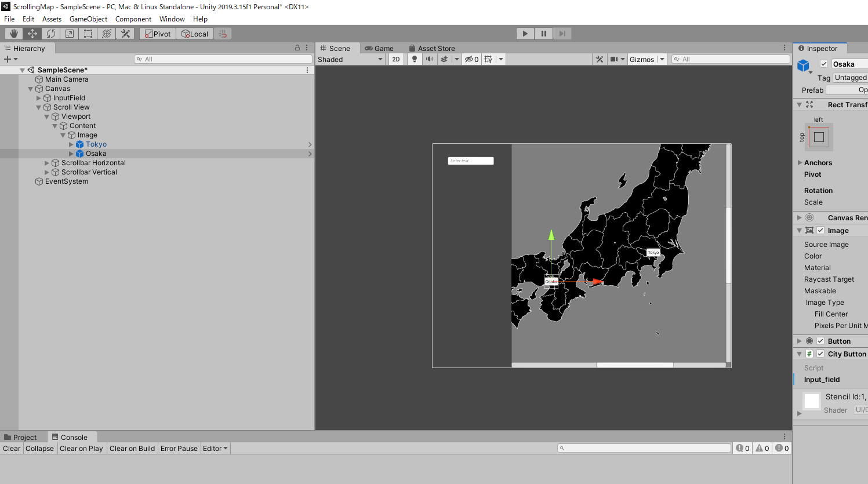Lock the Hierarchy panel
The height and width of the screenshot is (484, 868).
pos(297,48)
